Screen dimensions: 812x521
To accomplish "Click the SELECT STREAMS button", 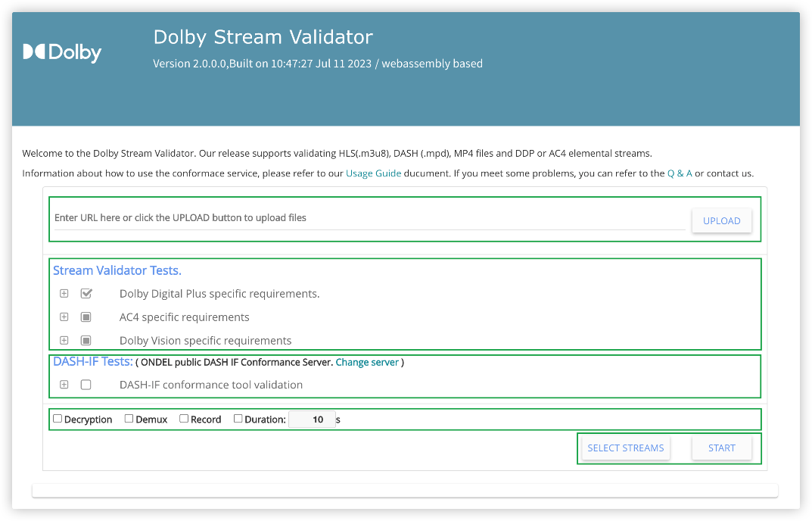I will [625, 448].
